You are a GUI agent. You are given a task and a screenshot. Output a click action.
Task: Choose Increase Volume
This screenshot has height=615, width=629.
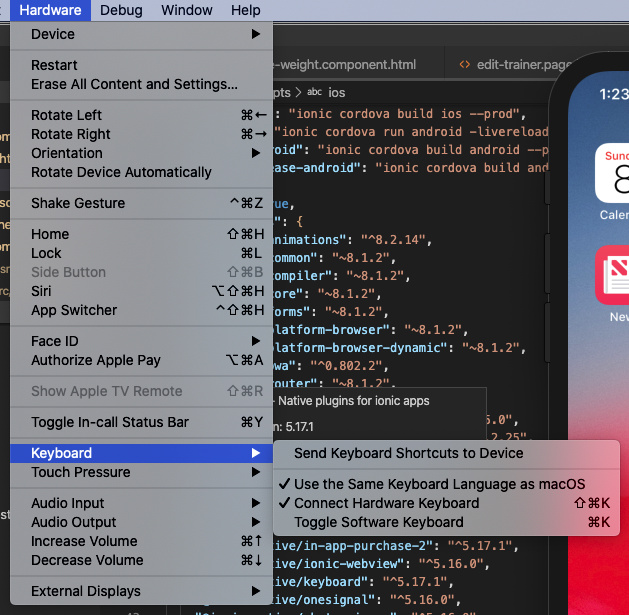point(141,541)
